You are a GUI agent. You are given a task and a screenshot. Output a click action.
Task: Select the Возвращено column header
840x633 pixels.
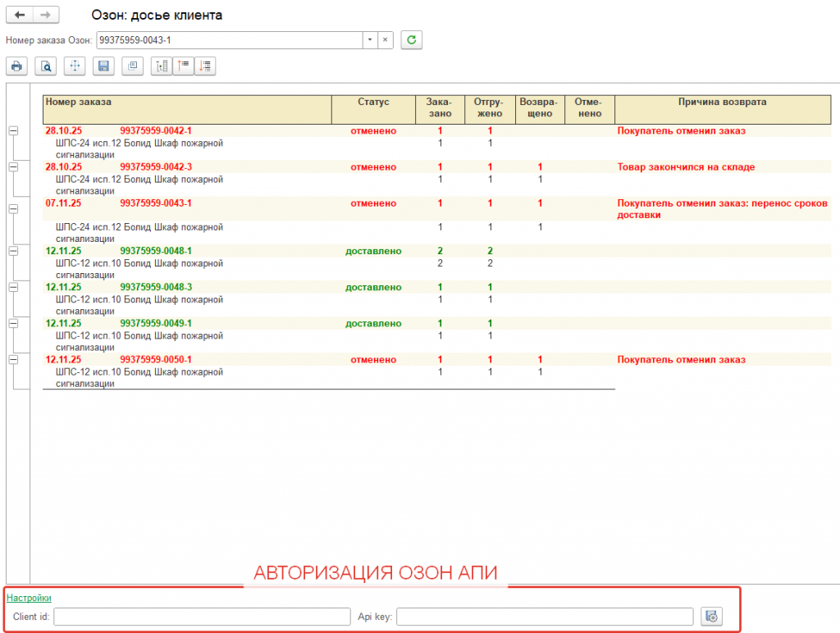tap(540, 110)
